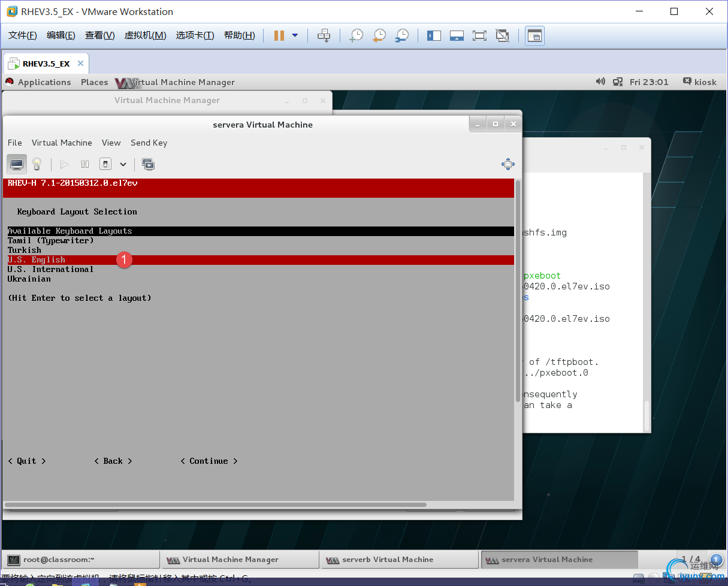Click the pause icon in servera toolbar
Screen dimensions: 728x586
tap(85, 164)
